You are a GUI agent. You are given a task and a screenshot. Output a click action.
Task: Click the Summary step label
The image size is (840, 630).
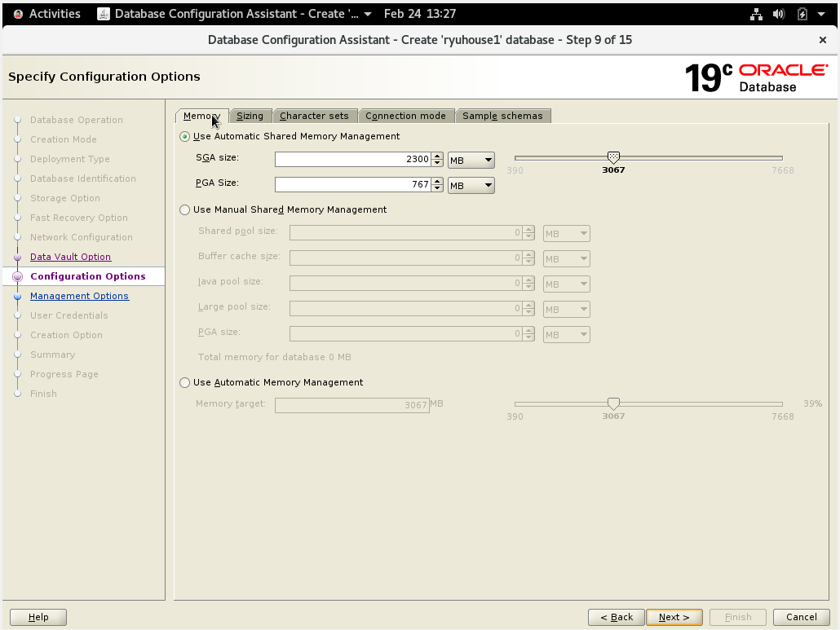click(x=52, y=355)
